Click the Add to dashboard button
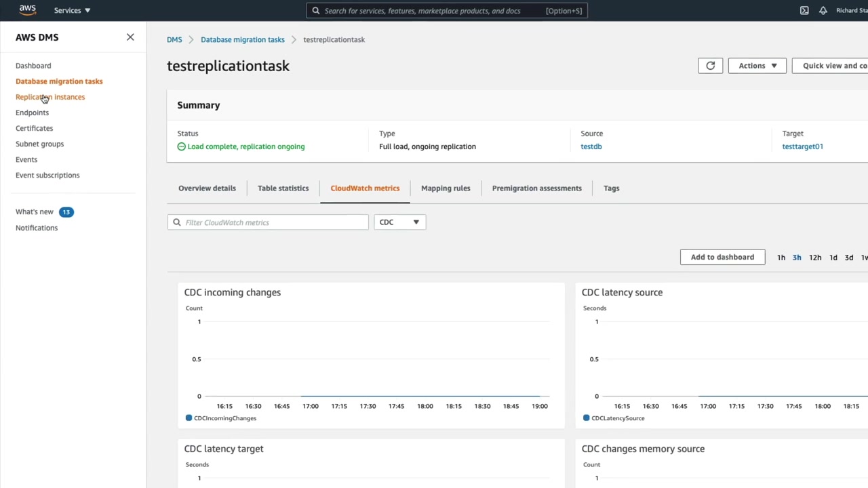Image resolution: width=868 pixels, height=488 pixels. coord(722,257)
